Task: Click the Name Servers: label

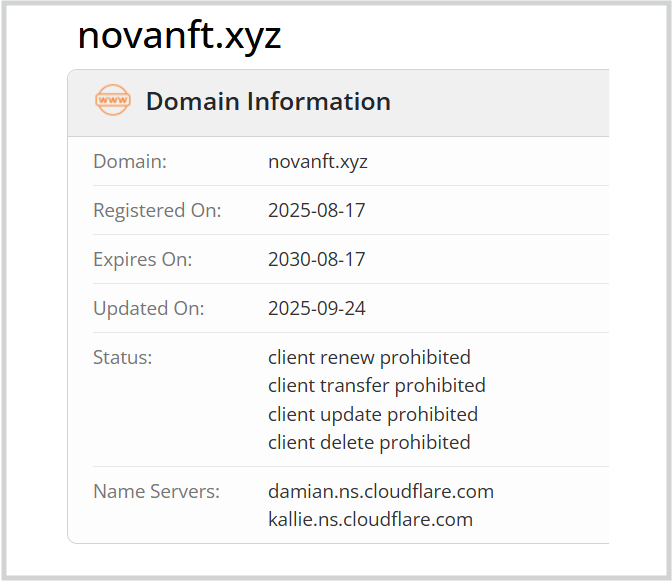Action: [156, 491]
